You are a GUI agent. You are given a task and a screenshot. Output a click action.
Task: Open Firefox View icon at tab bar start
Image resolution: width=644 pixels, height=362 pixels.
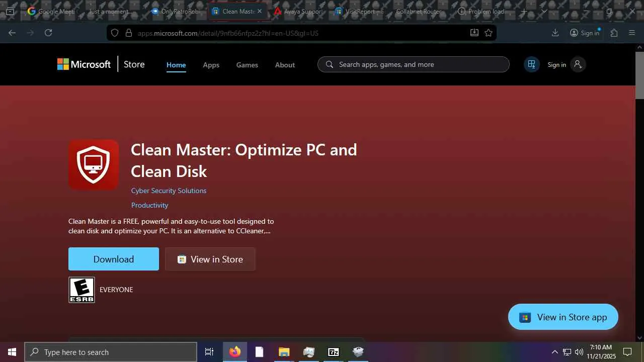tap(10, 11)
